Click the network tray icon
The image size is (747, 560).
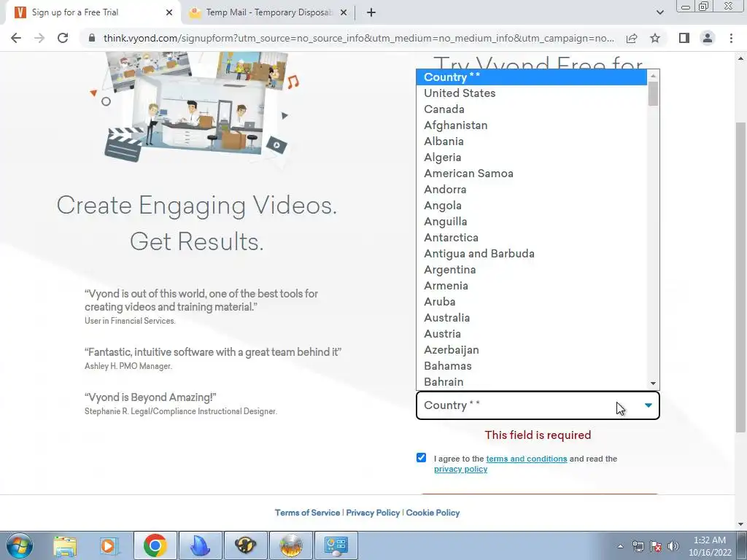pyautogui.click(x=638, y=546)
